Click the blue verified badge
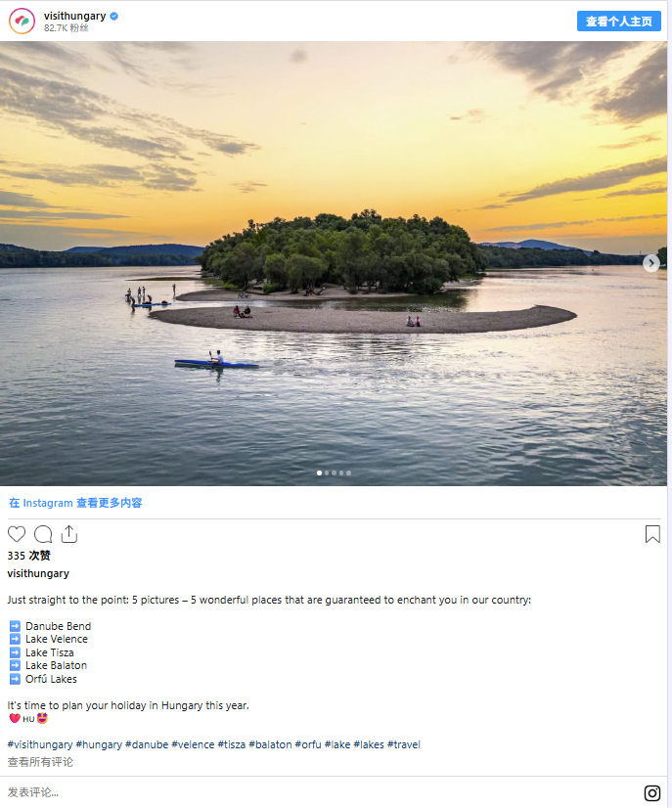 (114, 16)
